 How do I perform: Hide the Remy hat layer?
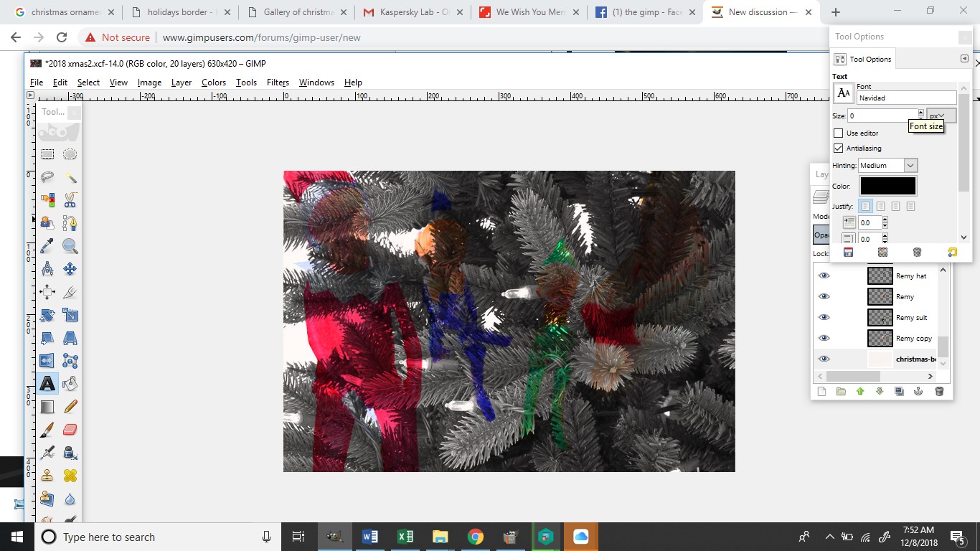click(824, 276)
